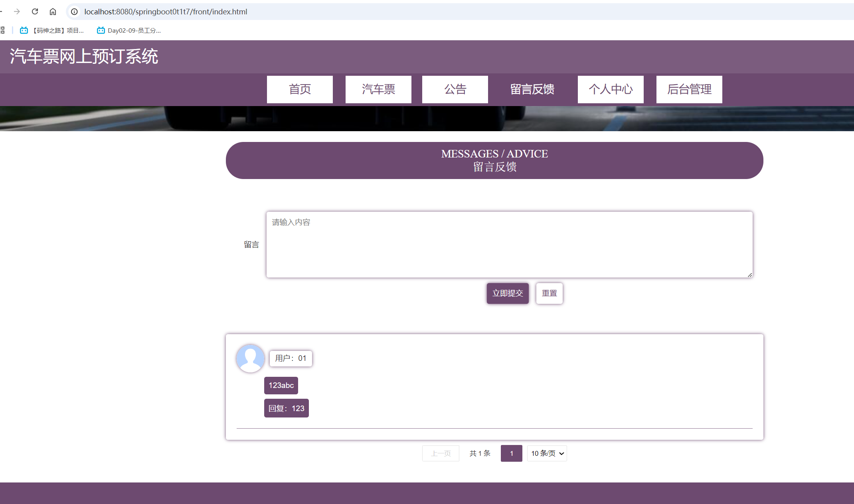
Task: Open the 公告 navigation tab
Action: pyautogui.click(x=455, y=89)
